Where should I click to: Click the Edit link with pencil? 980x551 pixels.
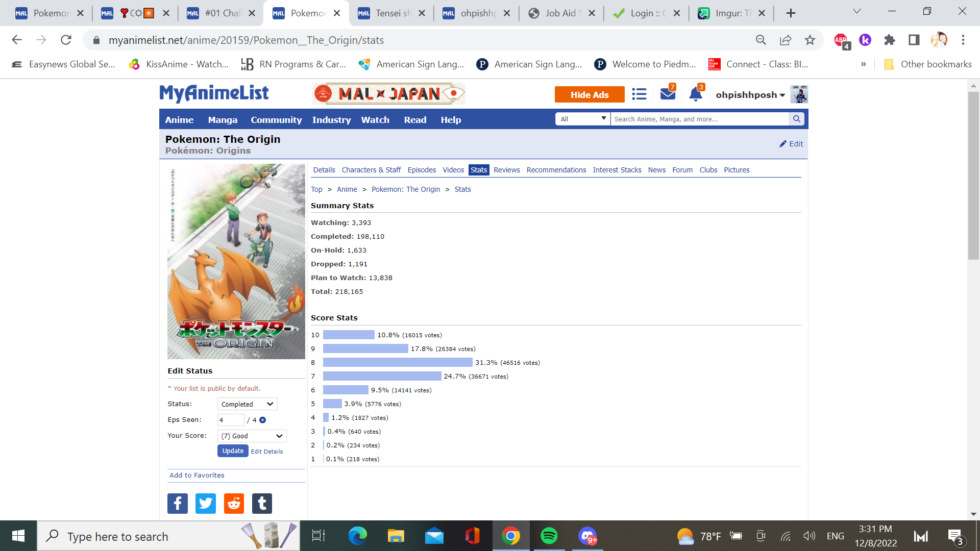click(x=791, y=144)
